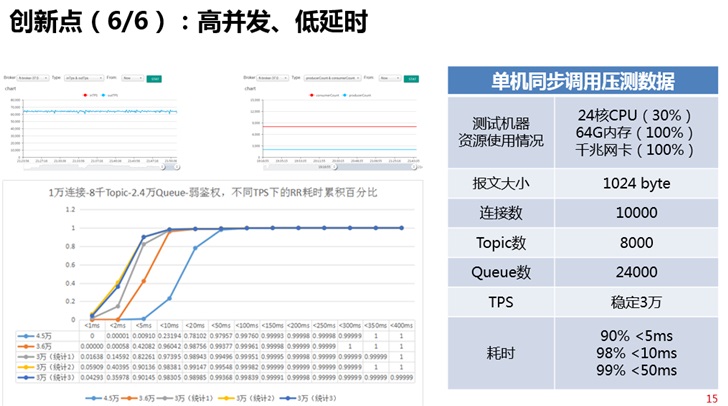Click the 3万（统计3） entry in the bottom legend
Image resolution: width=728 pixels, height=406 pixels.
pyautogui.click(x=308, y=398)
